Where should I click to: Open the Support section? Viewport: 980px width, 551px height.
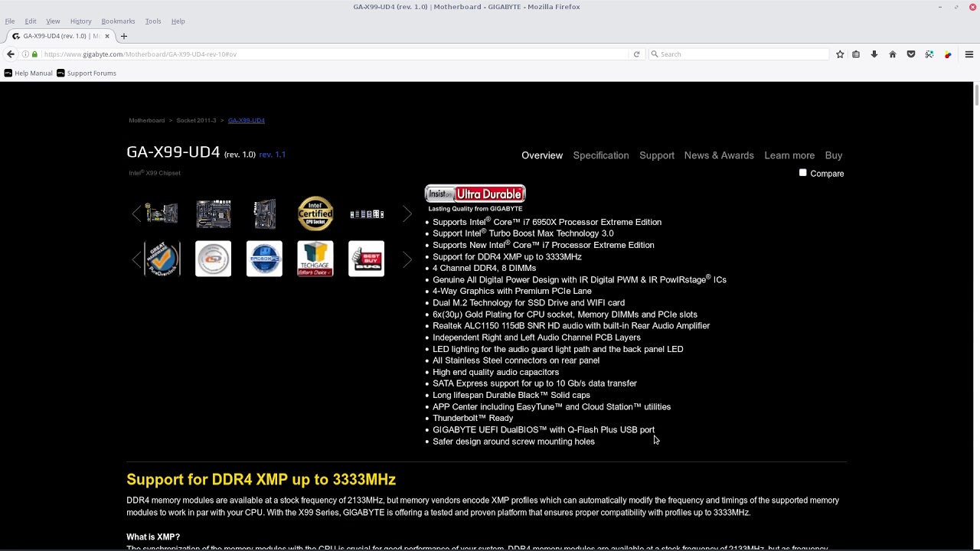tap(657, 155)
